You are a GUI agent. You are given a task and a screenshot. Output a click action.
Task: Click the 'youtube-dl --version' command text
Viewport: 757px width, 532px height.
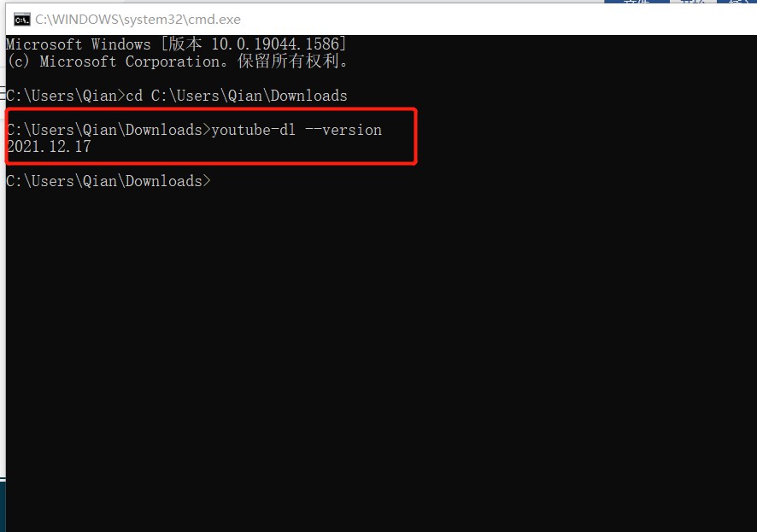click(x=296, y=130)
